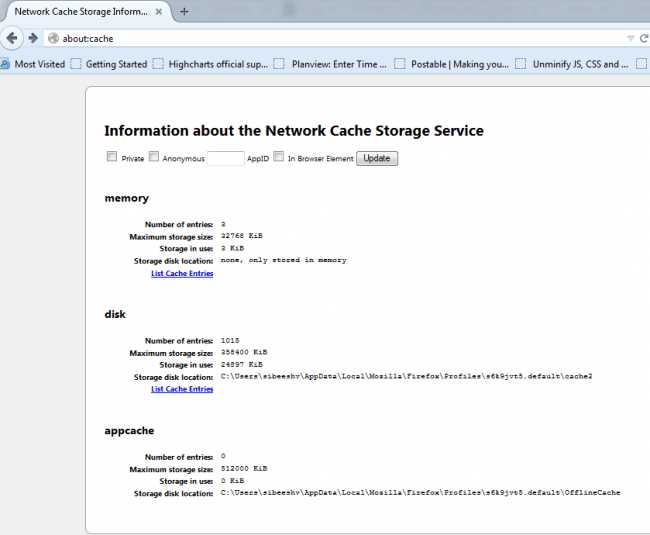The image size is (650, 535).
Task: Select the page heading about Network Cache Storage
Action: (x=294, y=131)
